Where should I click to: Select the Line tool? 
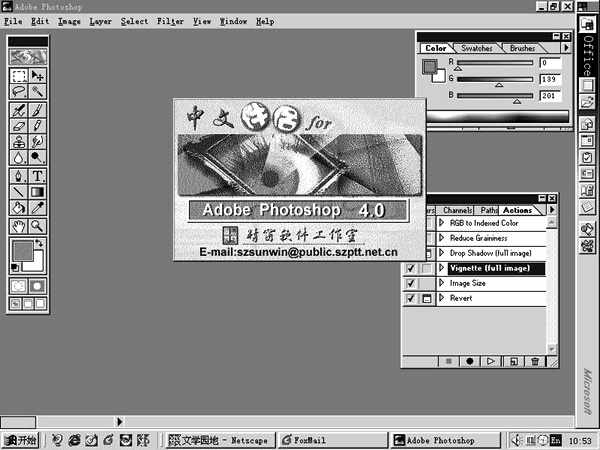click(18, 192)
